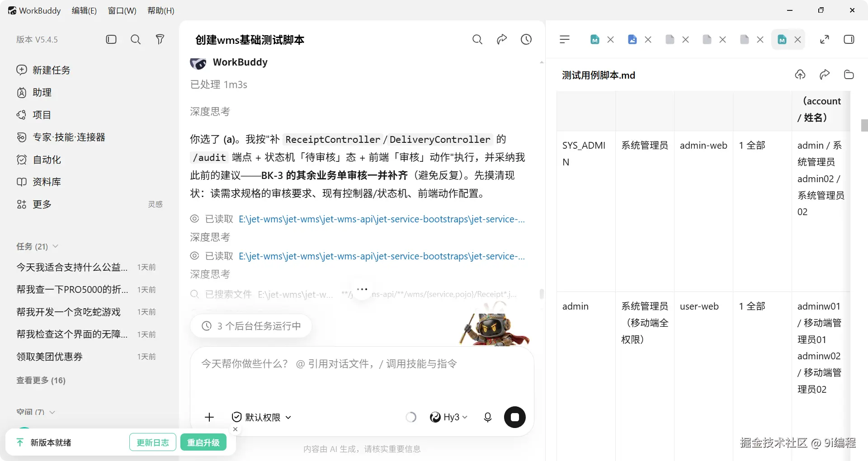868x461 pixels.
Task: Open task 帮我开发一个贪吃蛇游戏
Action: tap(86, 312)
